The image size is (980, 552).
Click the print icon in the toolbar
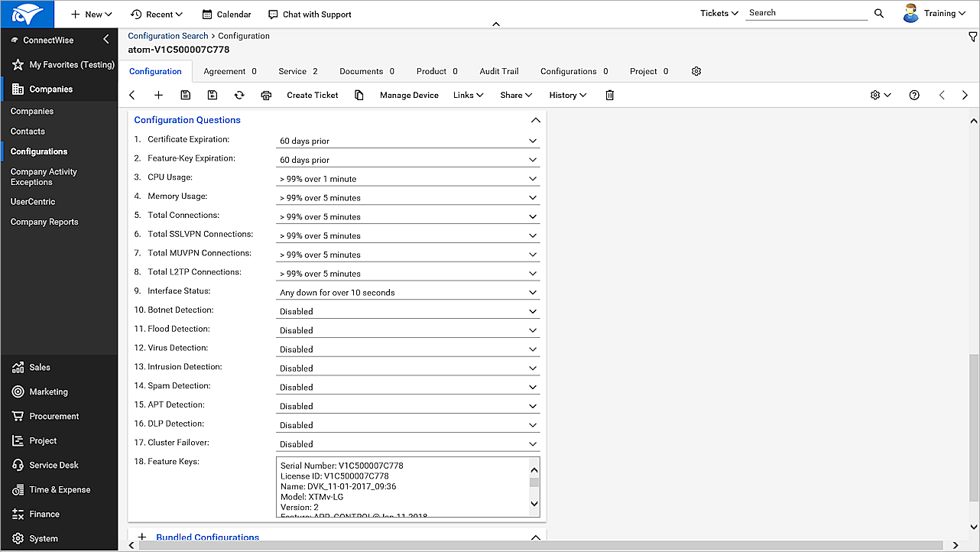click(x=266, y=96)
